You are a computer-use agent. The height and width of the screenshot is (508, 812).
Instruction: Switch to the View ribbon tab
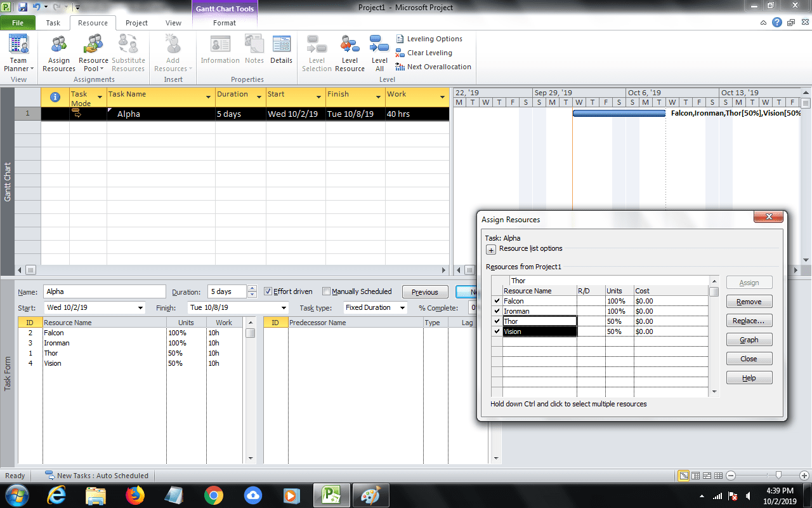tap(173, 23)
